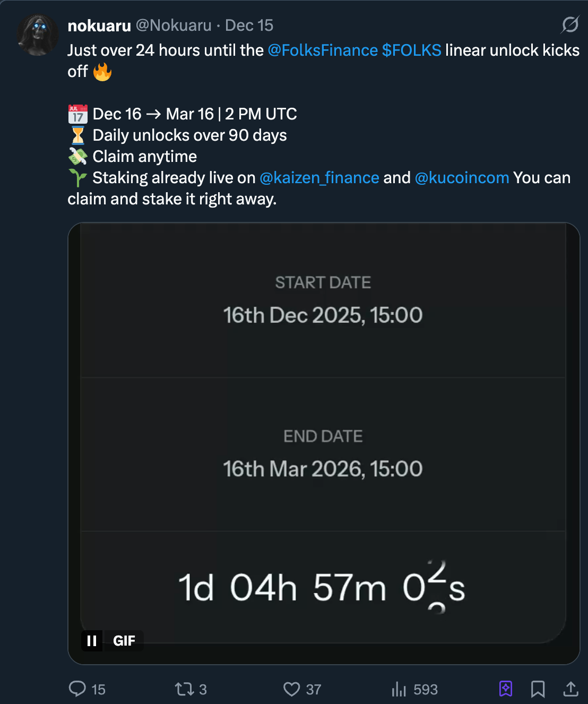Visit the @kaizen_finance profile mention
Screen dimensions: 588x704
[x=319, y=178]
